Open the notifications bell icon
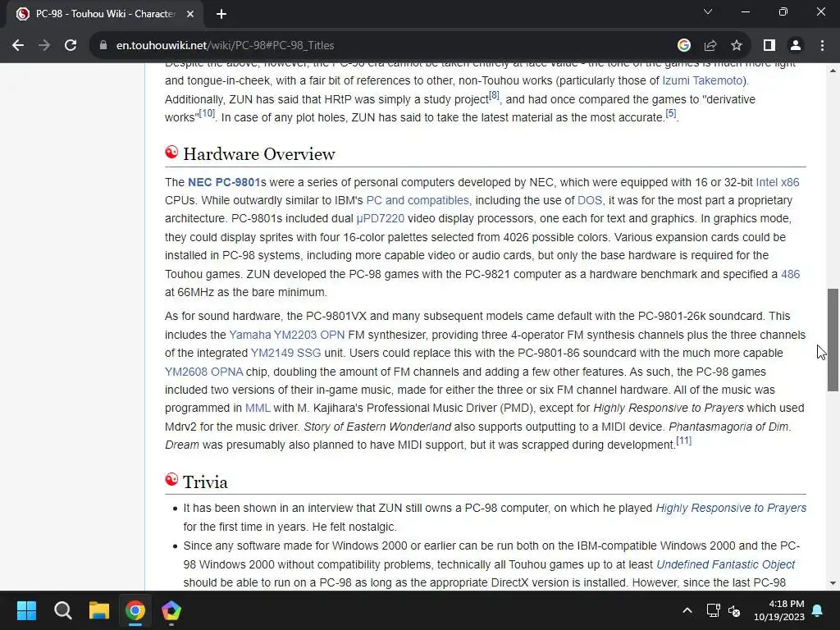Viewport: 840px width, 630px height. [x=818, y=610]
